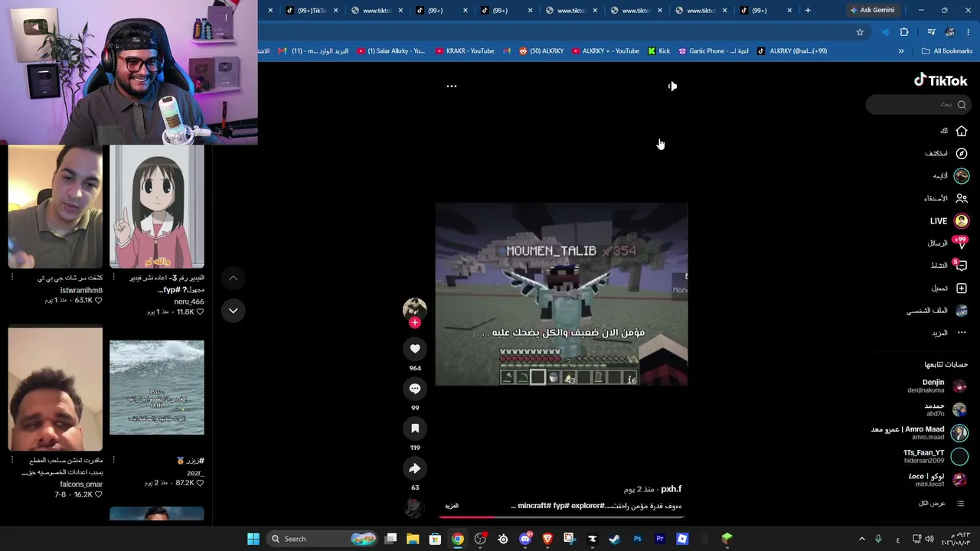Expand the sidebar More menu (المزيد)
Image resolution: width=980 pixels, height=551 pixels.
pyautogui.click(x=949, y=333)
